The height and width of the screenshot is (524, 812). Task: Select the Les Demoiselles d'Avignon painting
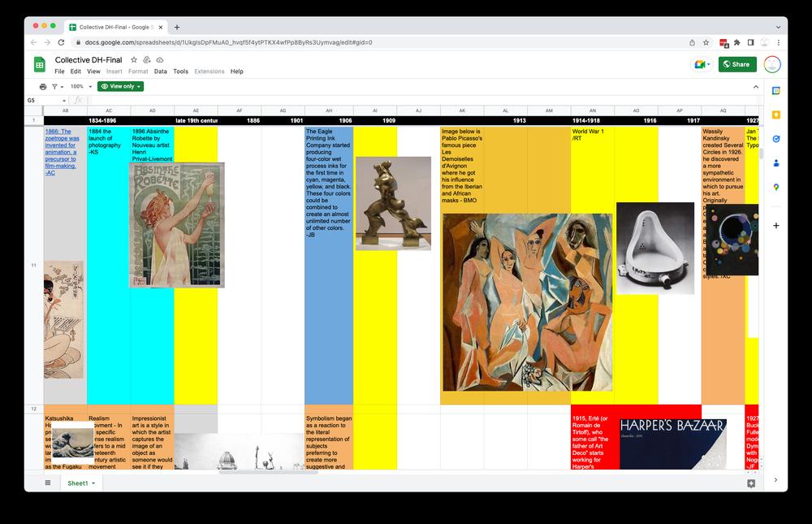[527, 302]
